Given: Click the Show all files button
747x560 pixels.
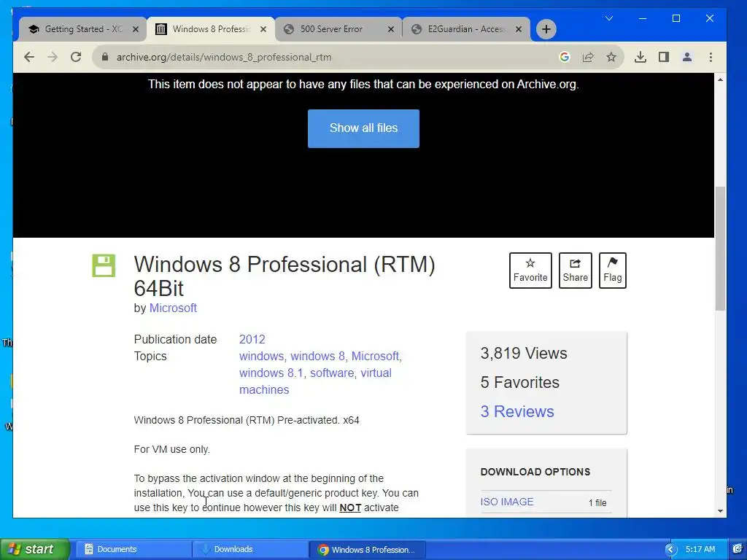Looking at the screenshot, I should point(363,128).
